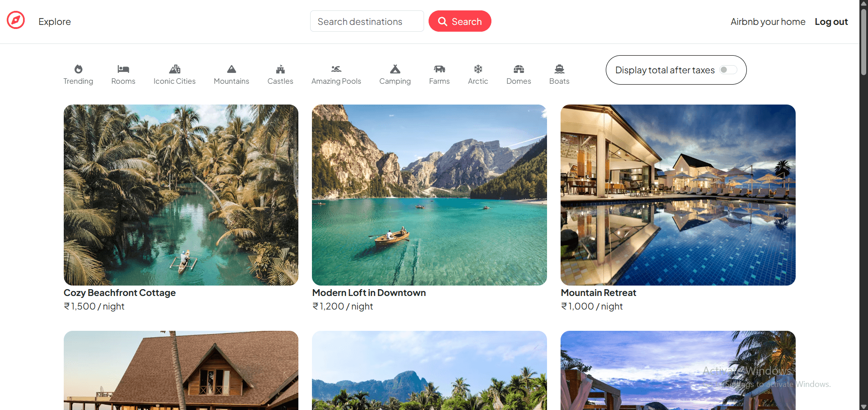Select the Arctic snowflake icon
The width and height of the screenshot is (868, 410).
[x=478, y=69]
